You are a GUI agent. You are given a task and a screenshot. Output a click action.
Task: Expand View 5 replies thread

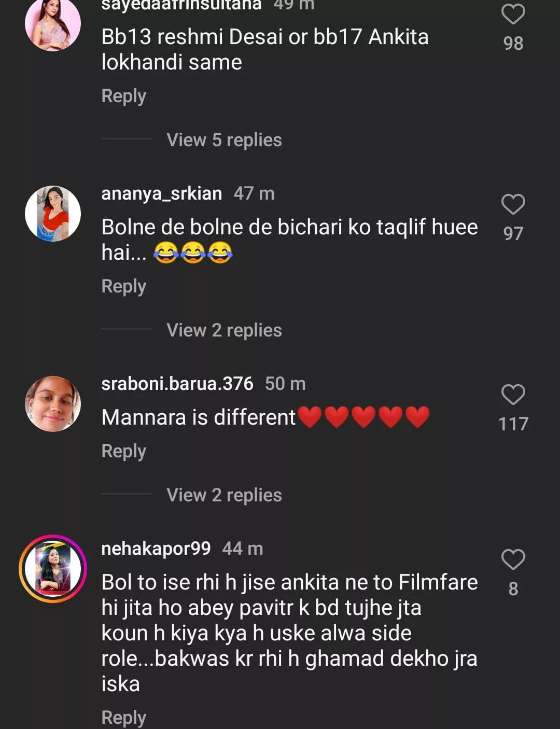tap(224, 140)
